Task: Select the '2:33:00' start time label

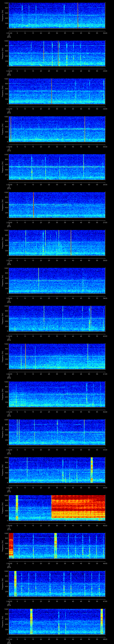Action: coord(9,109)
